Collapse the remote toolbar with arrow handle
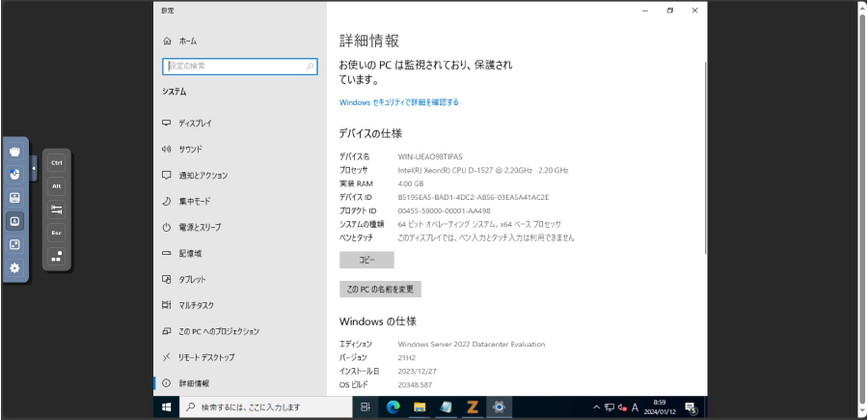Screen dimensions: 868x420 click(34, 168)
